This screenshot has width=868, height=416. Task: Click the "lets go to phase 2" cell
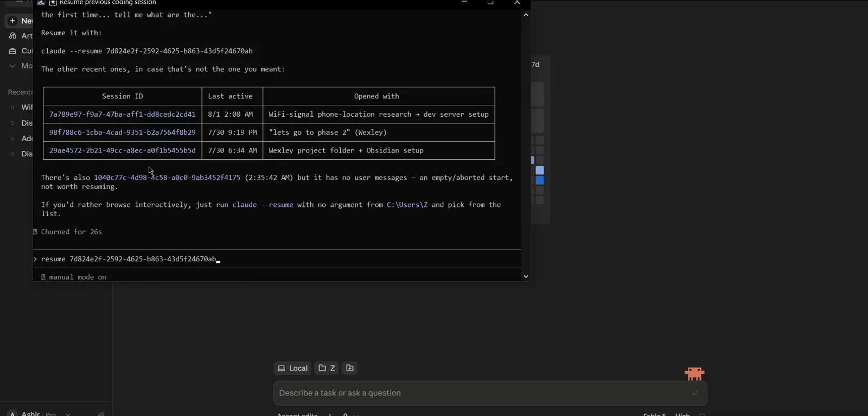point(379,132)
